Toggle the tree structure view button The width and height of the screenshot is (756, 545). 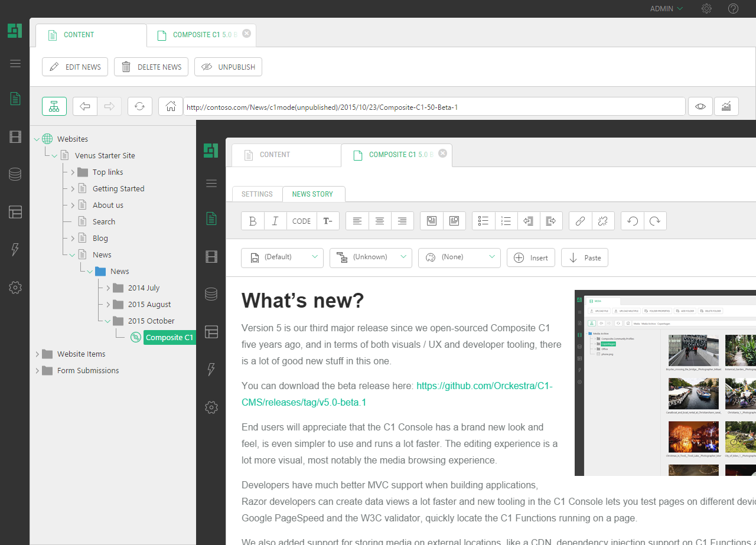(54, 106)
